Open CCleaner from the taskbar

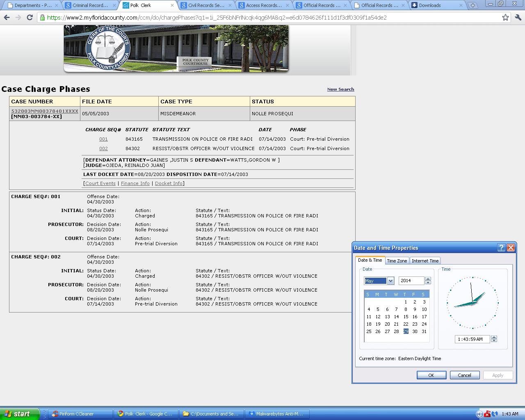pyautogui.click(x=80, y=414)
